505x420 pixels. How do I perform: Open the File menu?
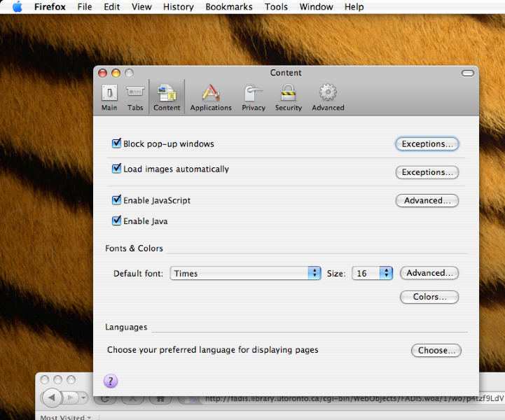[85, 7]
